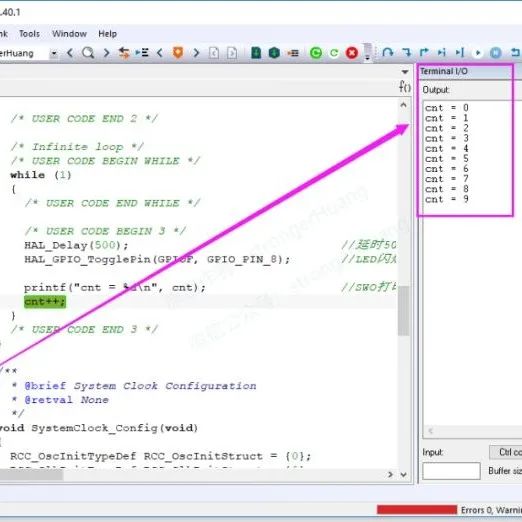This screenshot has height=522, width=522.
Task: Open the Tools menu
Action: pyautogui.click(x=29, y=34)
